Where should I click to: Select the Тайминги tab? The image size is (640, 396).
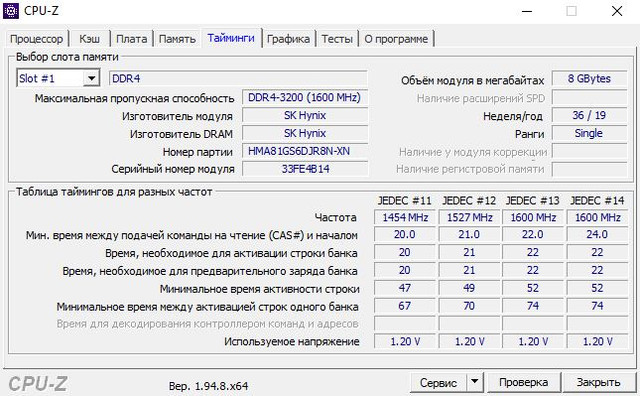231,38
